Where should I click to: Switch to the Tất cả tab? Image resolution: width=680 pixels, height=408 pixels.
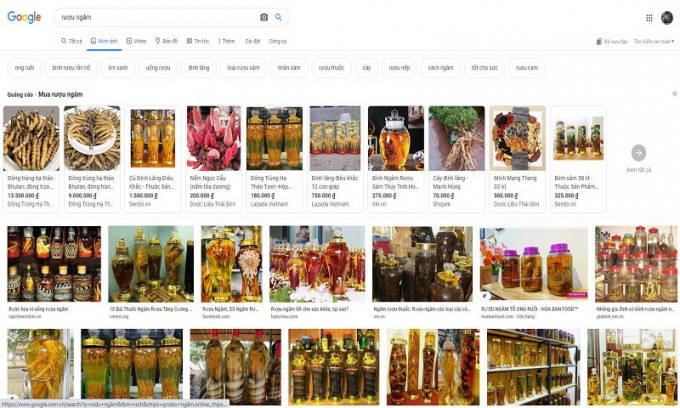[72, 41]
